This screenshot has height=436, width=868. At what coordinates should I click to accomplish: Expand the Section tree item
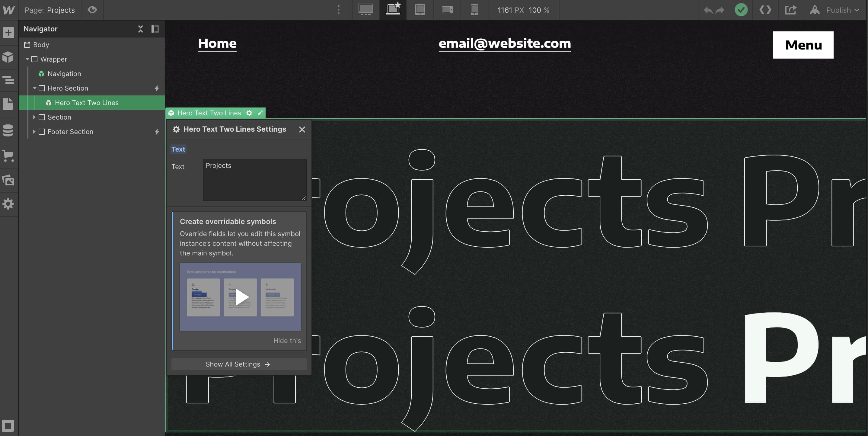pyautogui.click(x=34, y=117)
